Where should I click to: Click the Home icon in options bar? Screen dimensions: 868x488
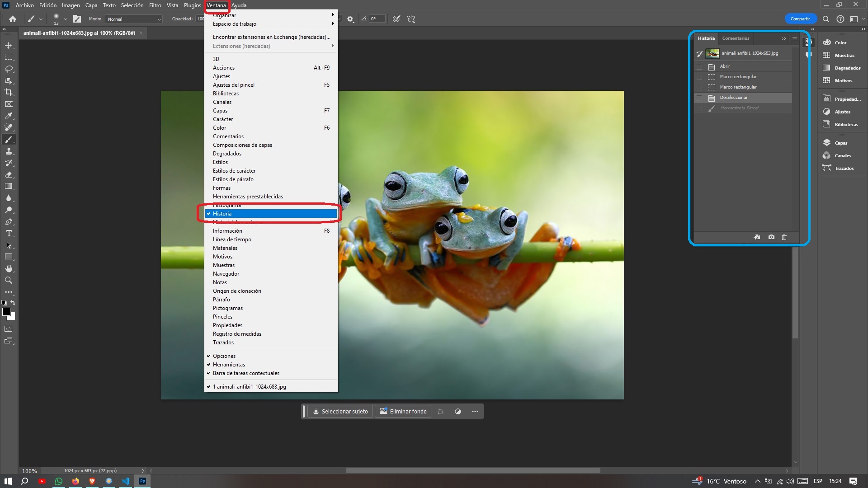[x=13, y=19]
